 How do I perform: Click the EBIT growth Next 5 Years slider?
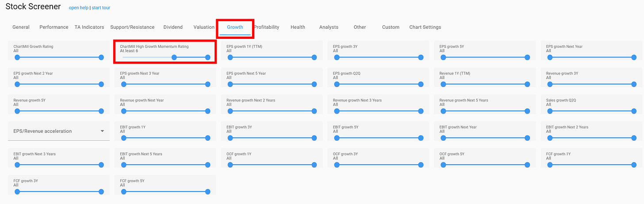[165, 165]
